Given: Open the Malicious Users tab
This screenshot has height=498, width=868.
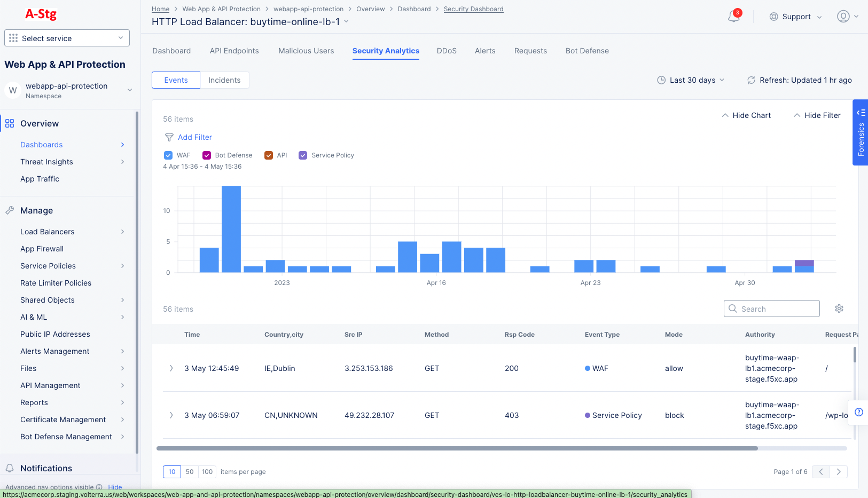Looking at the screenshot, I should (x=306, y=51).
